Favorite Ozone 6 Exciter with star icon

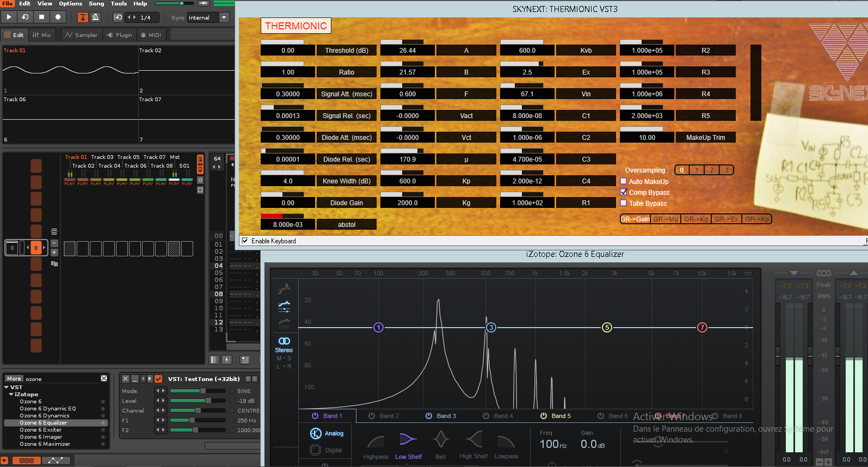[103, 429]
